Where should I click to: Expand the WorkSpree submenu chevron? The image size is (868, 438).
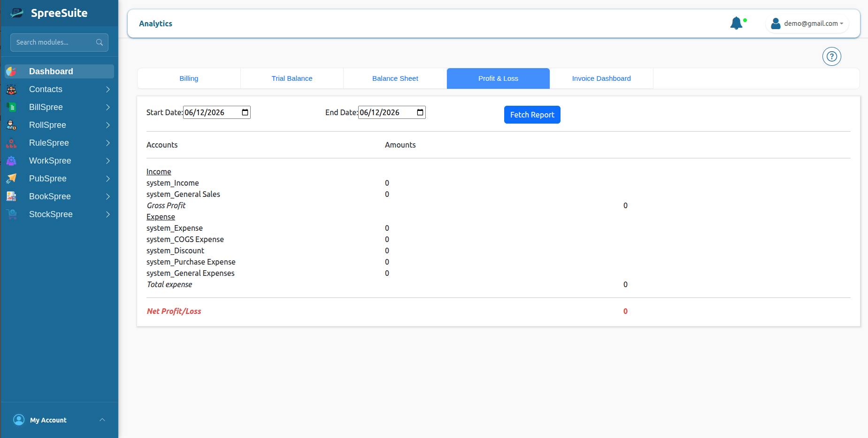tap(108, 161)
